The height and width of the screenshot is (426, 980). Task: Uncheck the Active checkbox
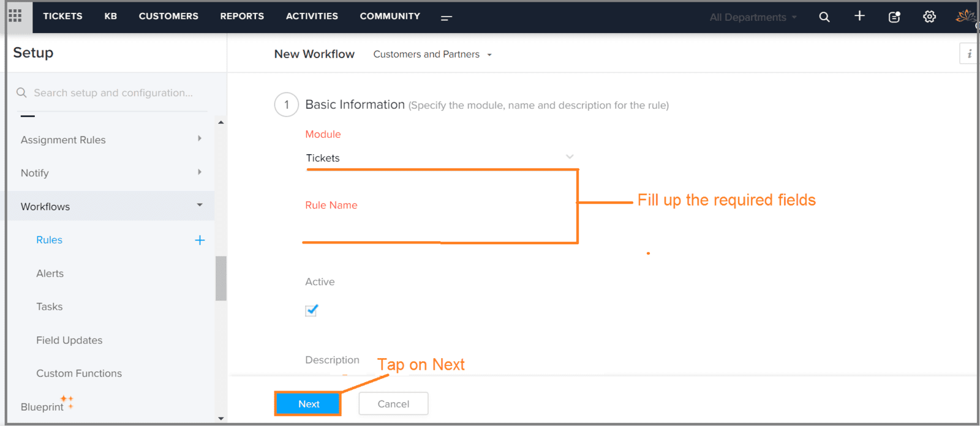(x=311, y=310)
